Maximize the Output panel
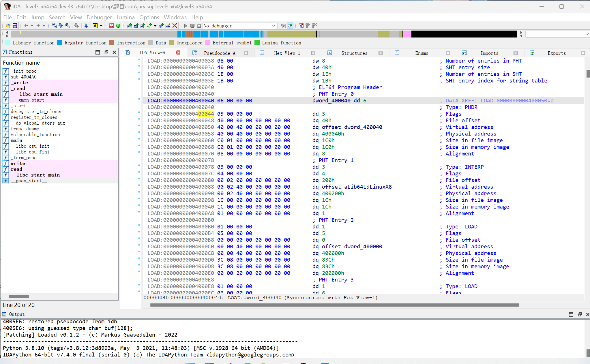 (x=571, y=314)
